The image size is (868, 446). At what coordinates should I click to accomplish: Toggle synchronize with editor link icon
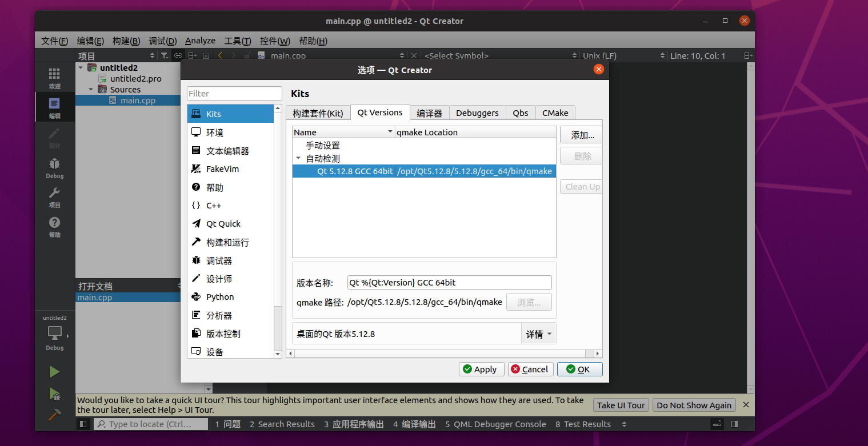pyautogui.click(x=178, y=55)
